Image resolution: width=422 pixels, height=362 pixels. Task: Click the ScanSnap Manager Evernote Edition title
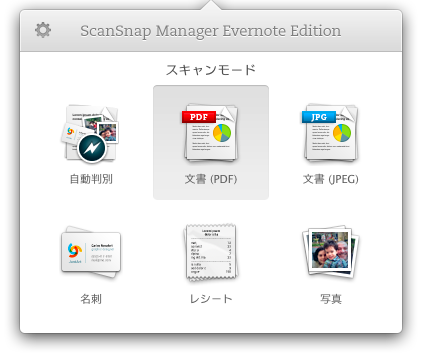tap(211, 31)
